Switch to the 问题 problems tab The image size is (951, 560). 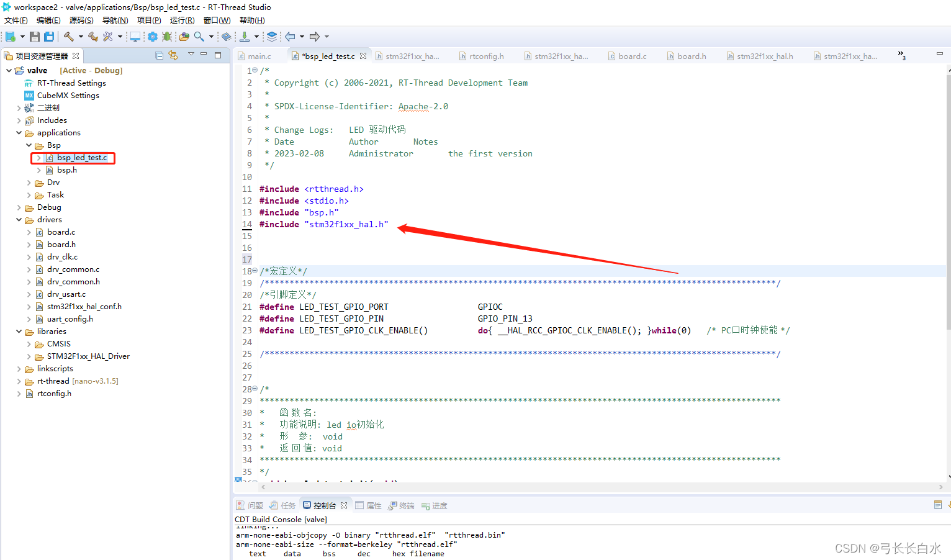click(x=250, y=505)
